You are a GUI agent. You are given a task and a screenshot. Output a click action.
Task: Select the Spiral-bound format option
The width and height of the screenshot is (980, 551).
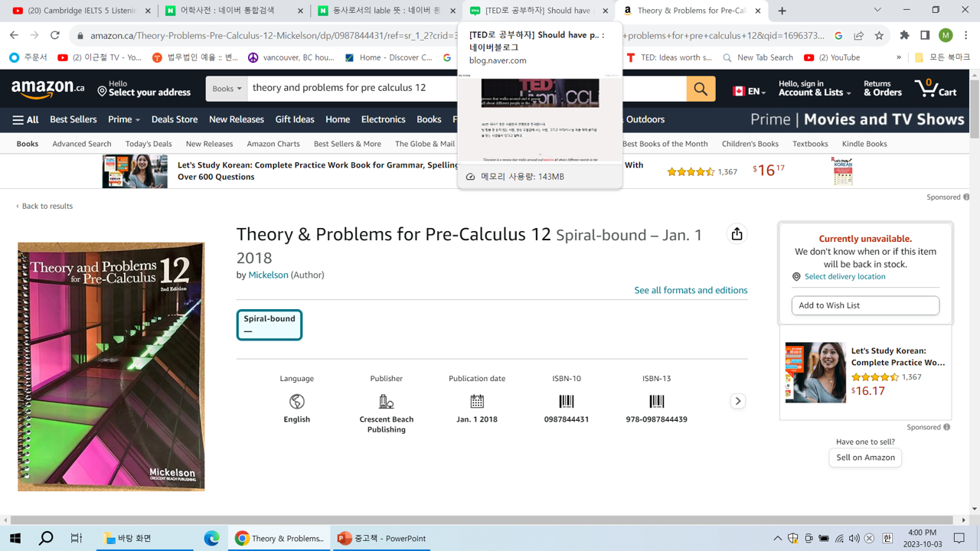pyautogui.click(x=269, y=324)
